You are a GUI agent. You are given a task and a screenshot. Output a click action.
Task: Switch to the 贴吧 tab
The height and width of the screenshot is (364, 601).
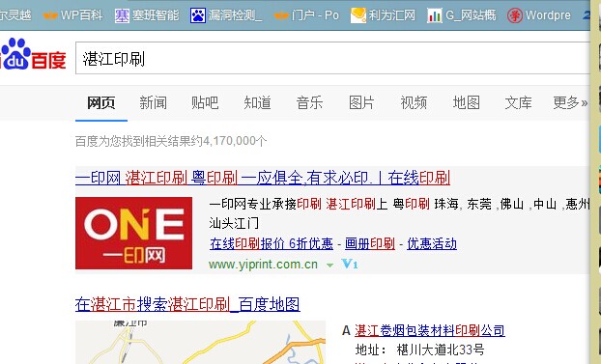point(205,102)
